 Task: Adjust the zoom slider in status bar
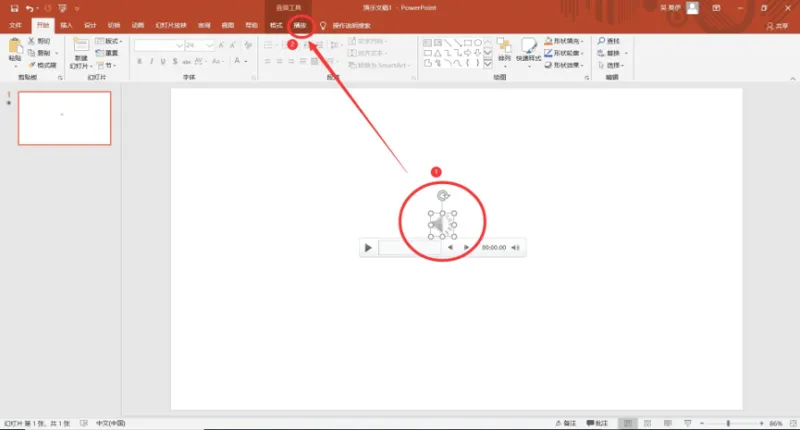coord(728,423)
